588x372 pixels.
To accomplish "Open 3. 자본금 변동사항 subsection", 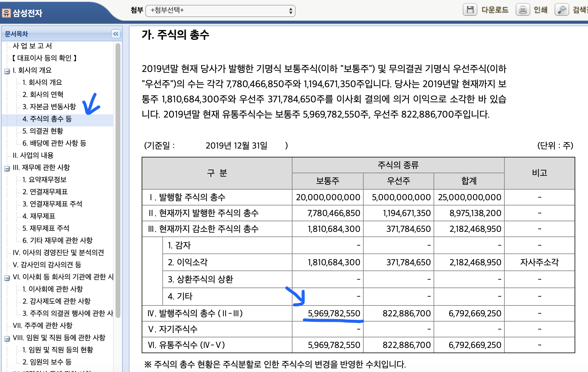I will pyautogui.click(x=49, y=107).
